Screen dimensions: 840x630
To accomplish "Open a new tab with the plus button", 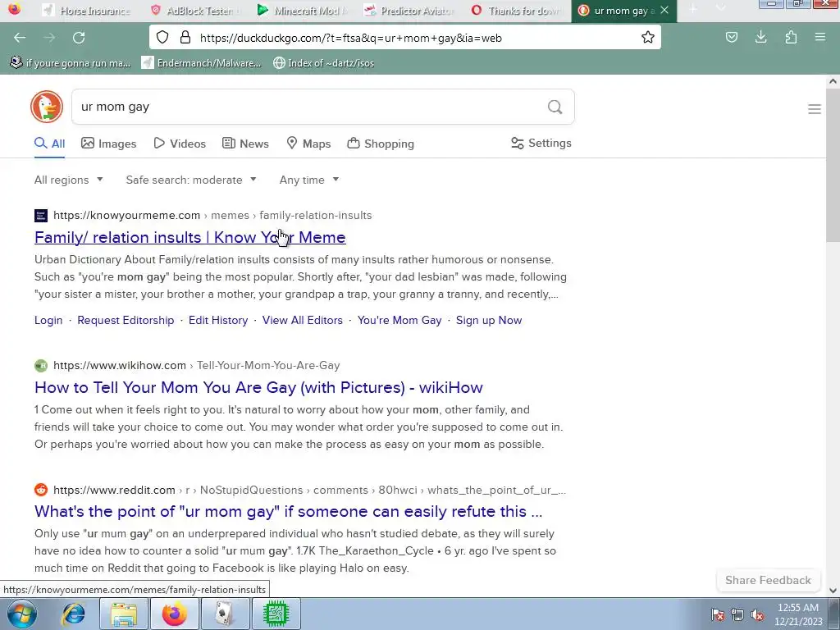I will coord(693,9).
